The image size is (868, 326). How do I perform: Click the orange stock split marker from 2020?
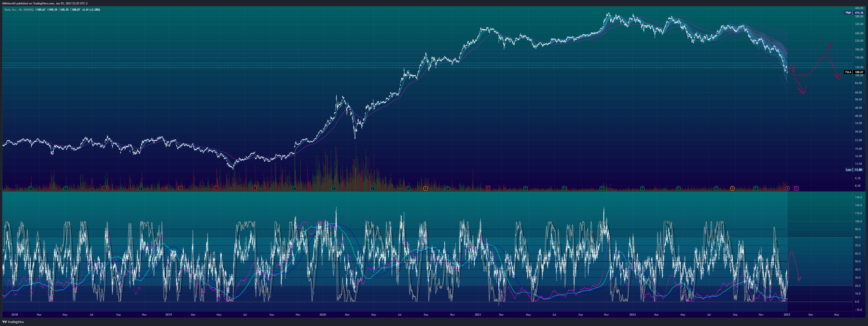tap(426, 189)
